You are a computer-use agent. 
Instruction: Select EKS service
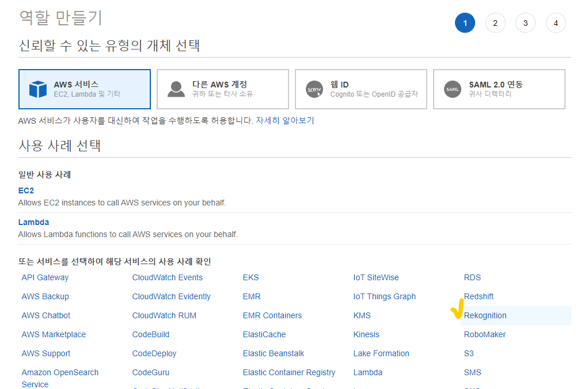pos(251,277)
